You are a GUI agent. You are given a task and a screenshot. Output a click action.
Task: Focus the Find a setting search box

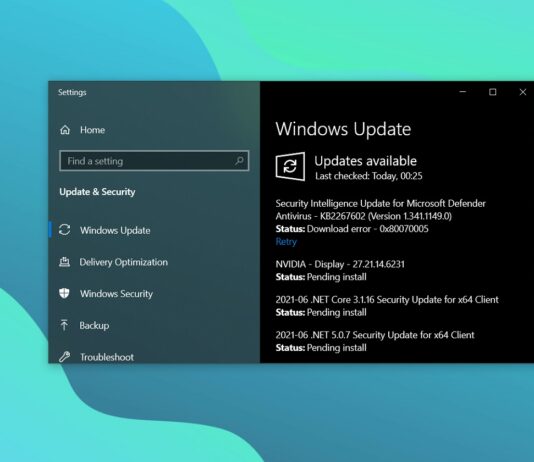[154, 160]
